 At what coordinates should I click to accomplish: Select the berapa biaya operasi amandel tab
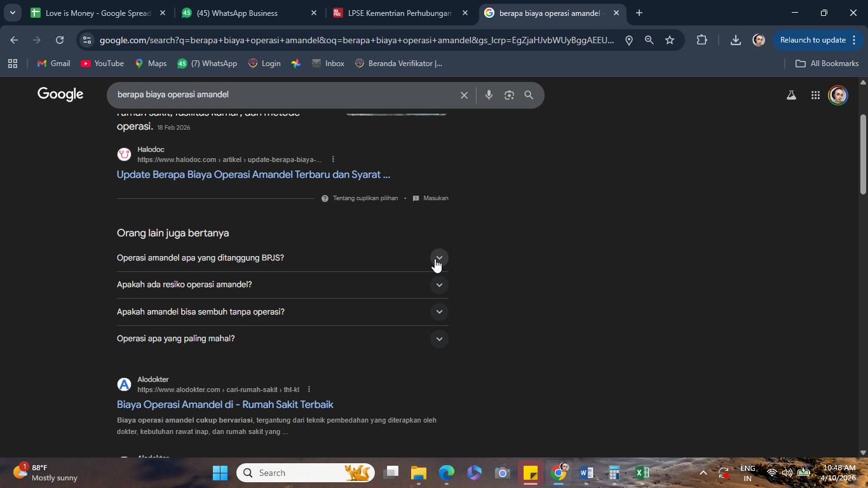coord(552,13)
